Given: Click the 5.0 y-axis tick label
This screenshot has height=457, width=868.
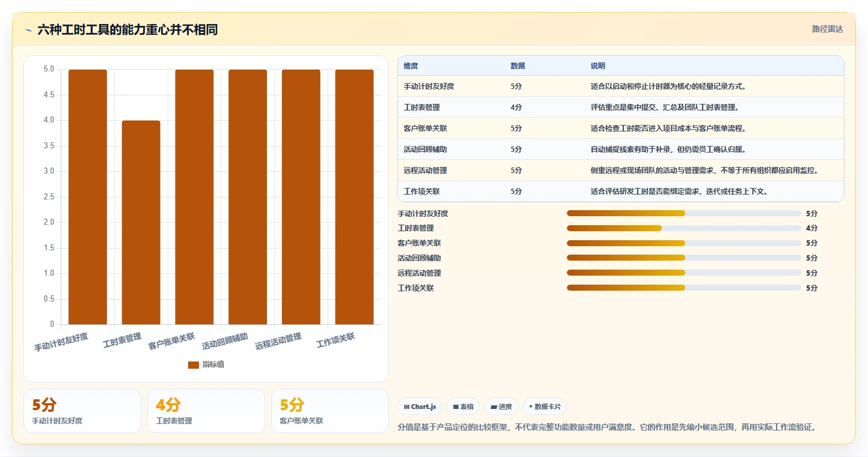Looking at the screenshot, I should [x=49, y=69].
